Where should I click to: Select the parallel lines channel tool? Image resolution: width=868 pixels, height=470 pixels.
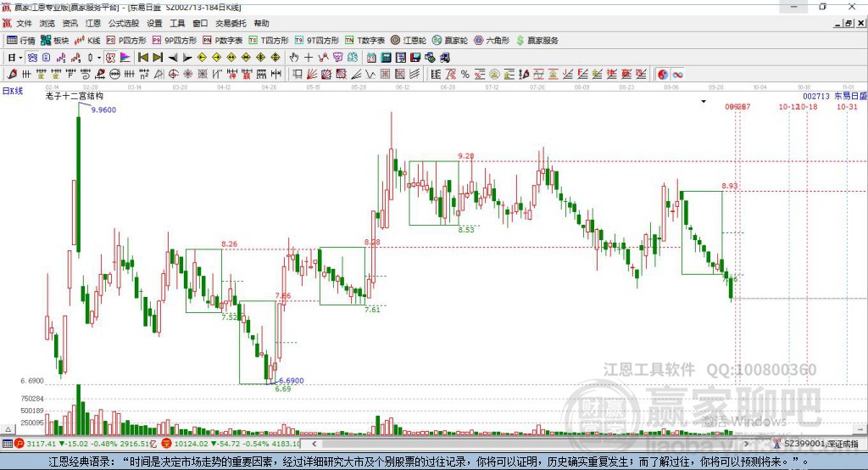point(414,75)
